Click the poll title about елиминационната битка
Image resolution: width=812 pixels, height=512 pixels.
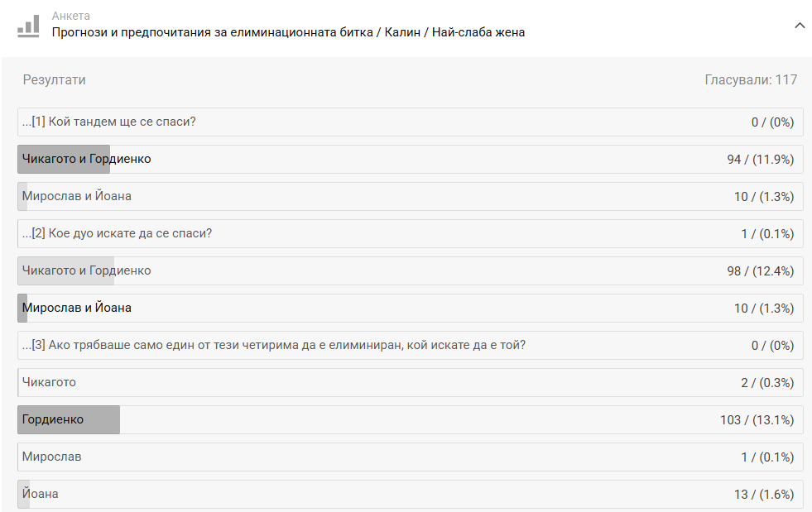(288, 33)
